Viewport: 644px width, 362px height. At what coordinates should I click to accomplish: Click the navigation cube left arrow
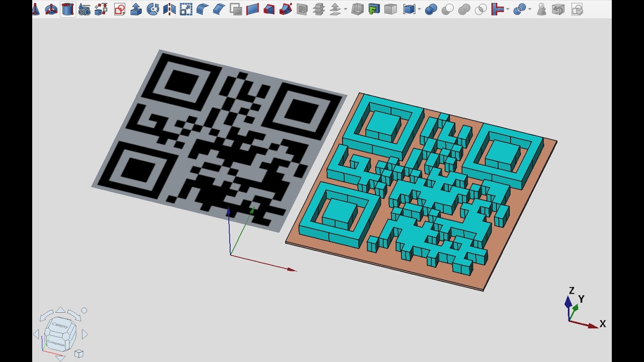[x=36, y=334]
